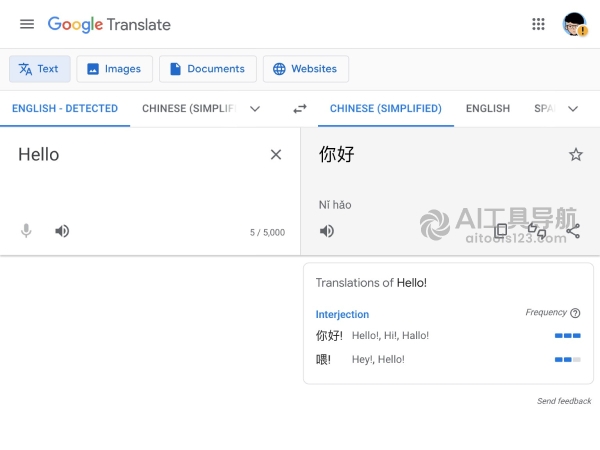Click the 5 / 5,000 character counter
Image resolution: width=600 pixels, height=450 pixels.
(x=267, y=232)
